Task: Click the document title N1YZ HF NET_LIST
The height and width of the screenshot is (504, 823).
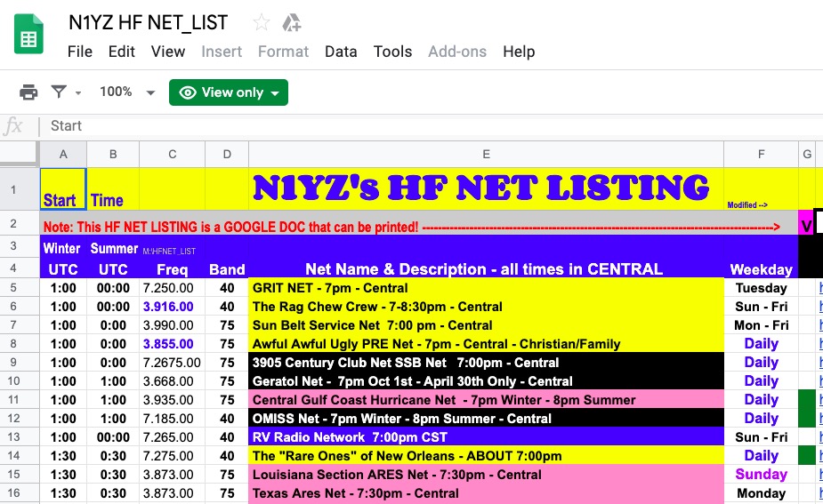Action: click(149, 23)
